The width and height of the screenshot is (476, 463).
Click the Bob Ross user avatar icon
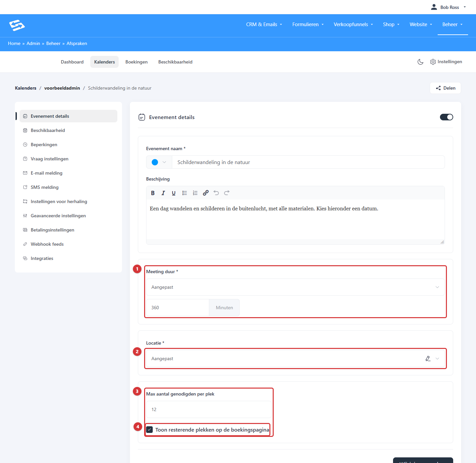point(434,7)
